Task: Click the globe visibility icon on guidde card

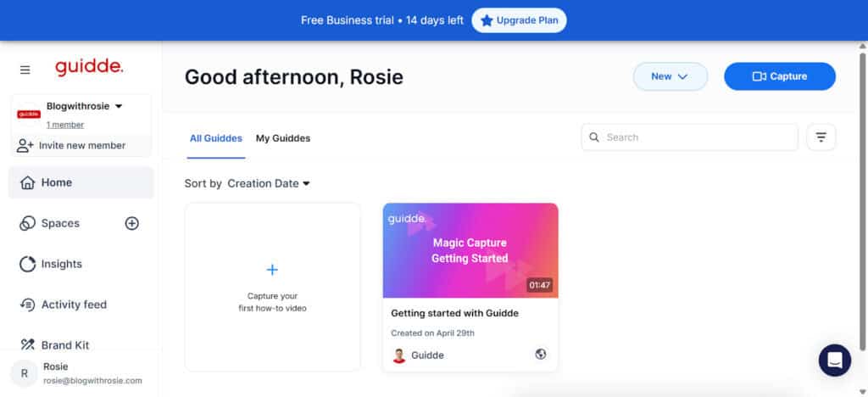Action: pyautogui.click(x=541, y=355)
